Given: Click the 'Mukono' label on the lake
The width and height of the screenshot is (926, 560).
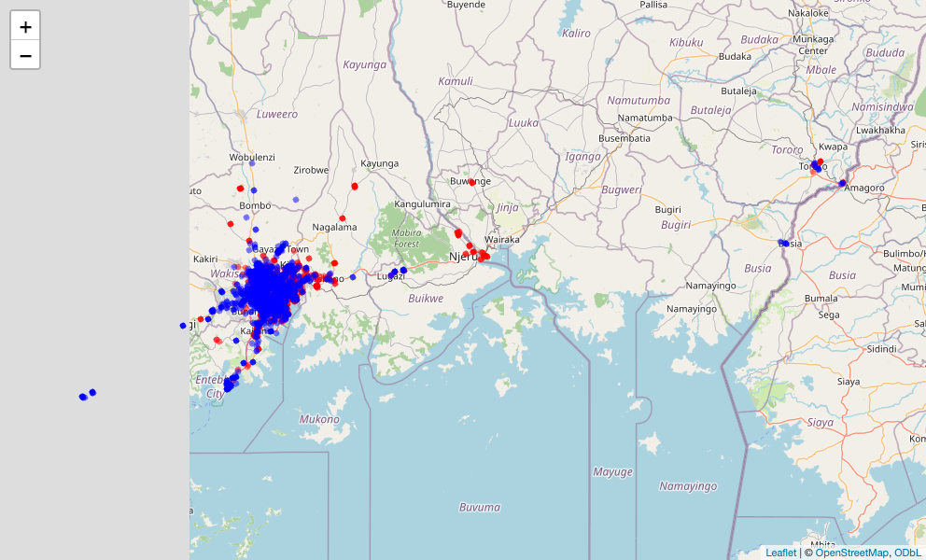Looking at the screenshot, I should 319,419.
